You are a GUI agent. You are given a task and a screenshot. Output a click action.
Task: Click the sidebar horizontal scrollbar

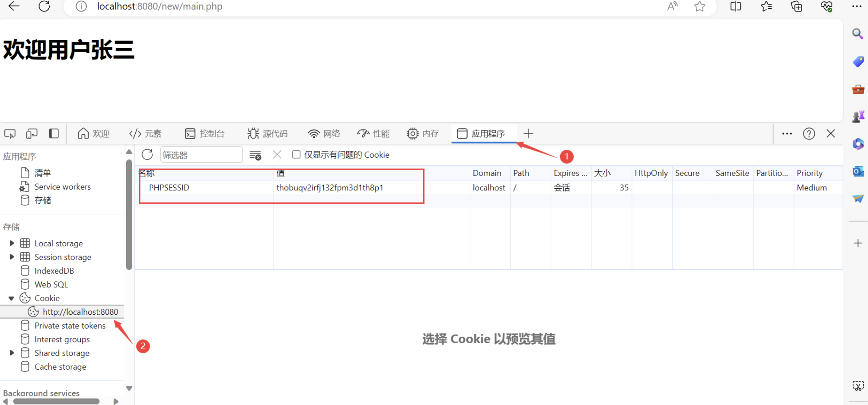click(x=56, y=402)
